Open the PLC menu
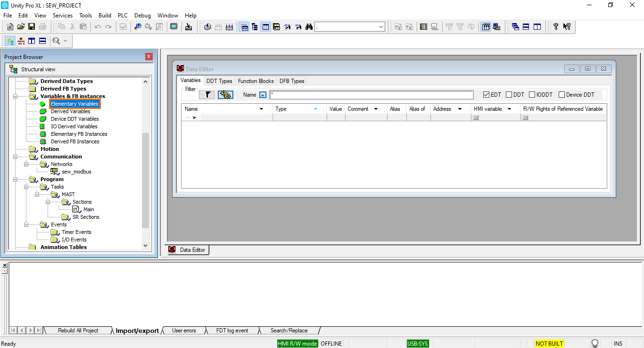 pyautogui.click(x=123, y=15)
